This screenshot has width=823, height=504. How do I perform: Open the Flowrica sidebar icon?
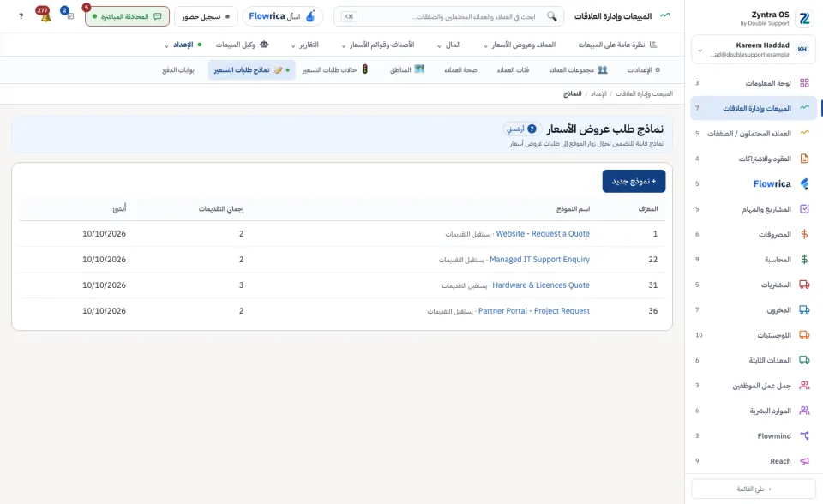click(804, 183)
